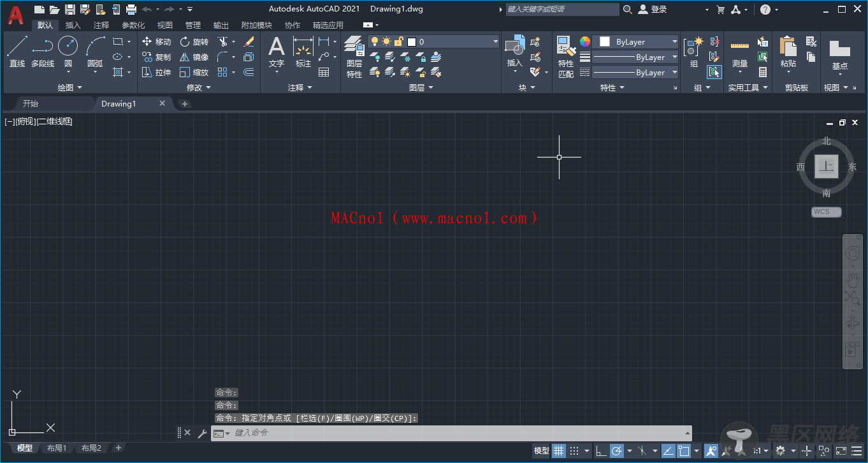The height and width of the screenshot is (463, 868).
Task: Click the Trim scissors tool
Action: click(x=222, y=41)
